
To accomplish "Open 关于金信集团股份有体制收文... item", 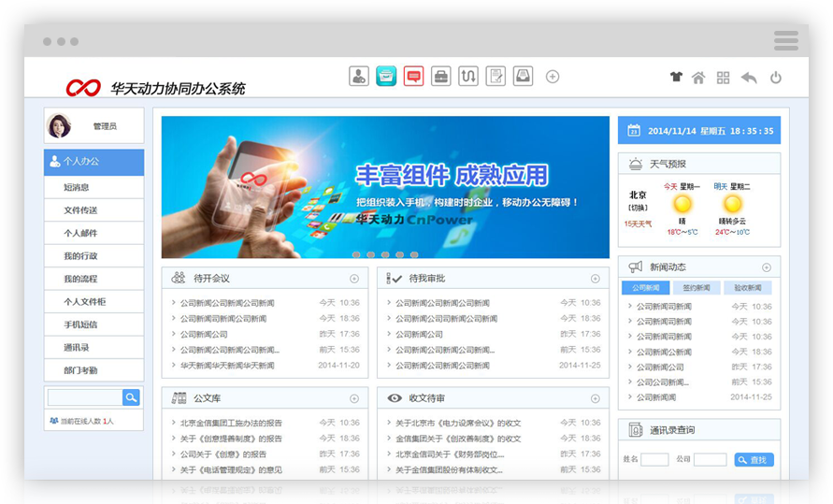I will coord(449,470).
